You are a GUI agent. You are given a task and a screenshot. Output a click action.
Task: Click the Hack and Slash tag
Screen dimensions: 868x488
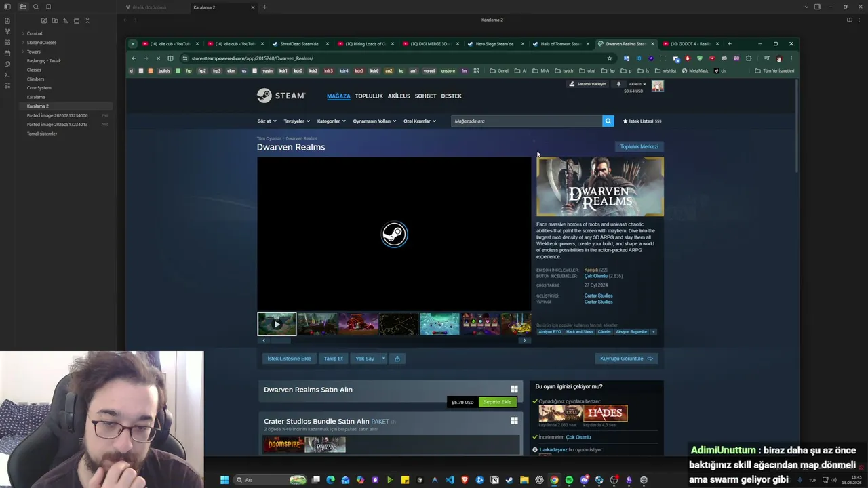pos(579,332)
